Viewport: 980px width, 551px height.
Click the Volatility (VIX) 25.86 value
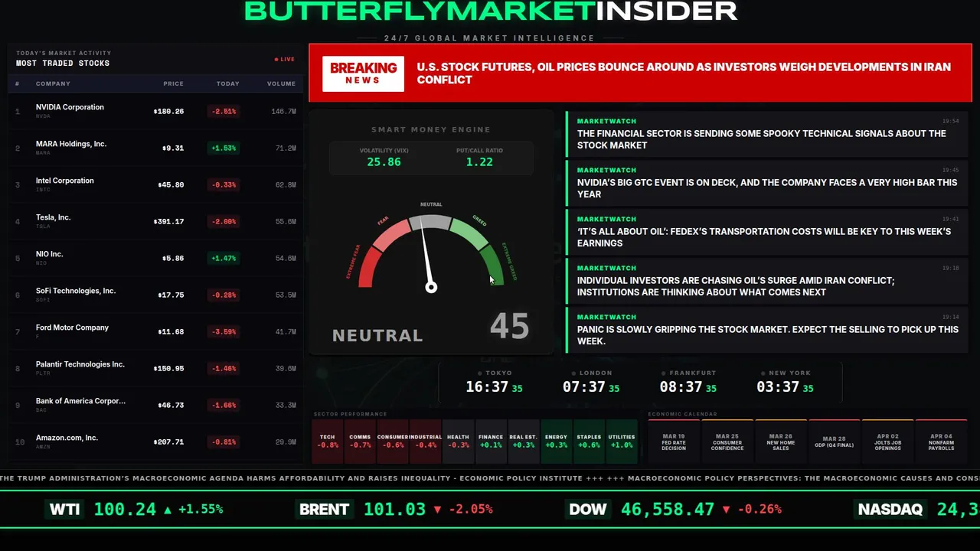pos(384,162)
